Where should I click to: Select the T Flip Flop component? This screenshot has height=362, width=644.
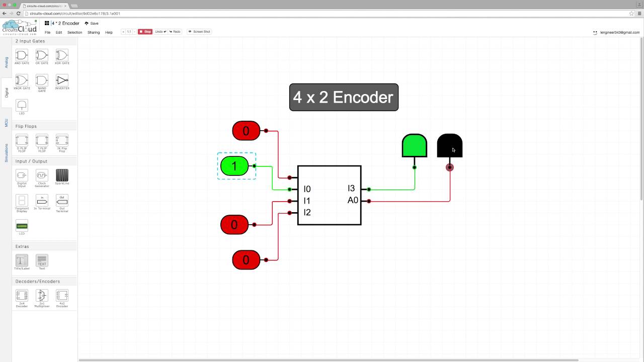tap(42, 142)
